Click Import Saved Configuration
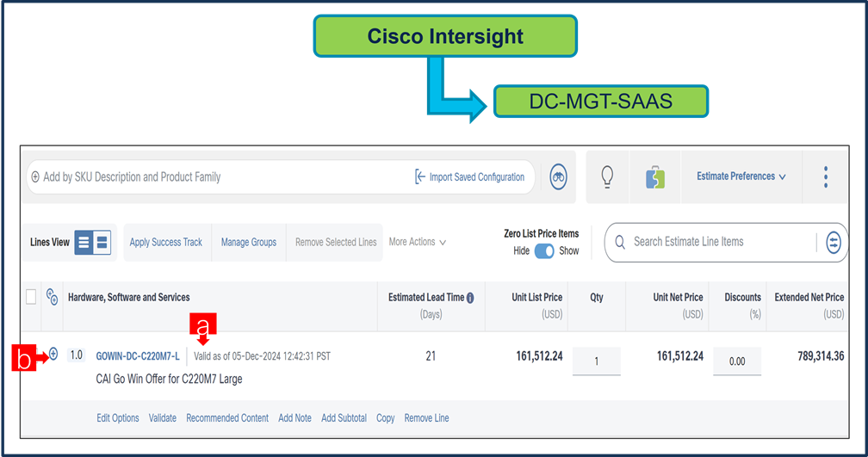Viewport: 868px width, 457px height. pos(469,177)
